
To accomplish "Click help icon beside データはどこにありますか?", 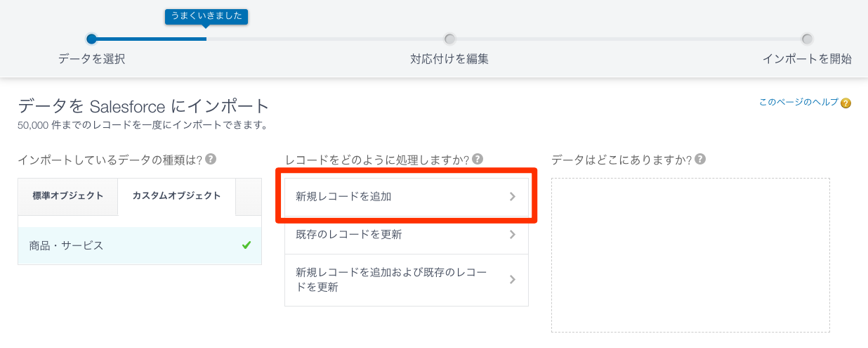I will click(x=700, y=160).
